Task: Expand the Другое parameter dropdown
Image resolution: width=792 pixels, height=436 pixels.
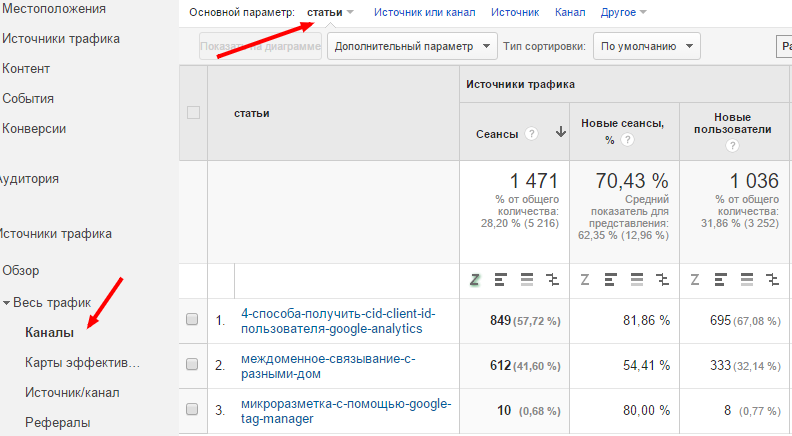Action: coord(624,13)
